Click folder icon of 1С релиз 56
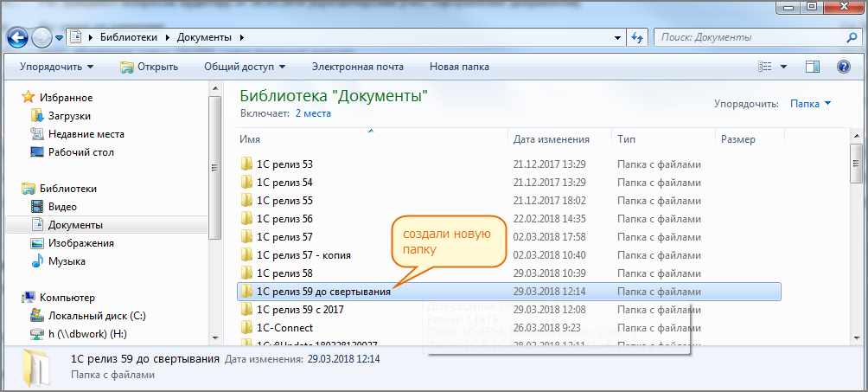This screenshot has height=392, width=868. (246, 218)
